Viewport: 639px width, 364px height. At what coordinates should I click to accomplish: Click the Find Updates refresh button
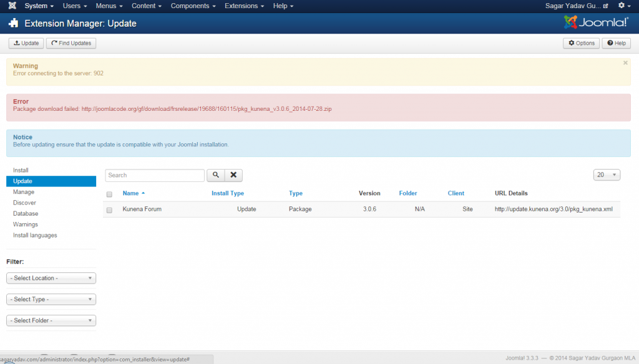[71, 43]
